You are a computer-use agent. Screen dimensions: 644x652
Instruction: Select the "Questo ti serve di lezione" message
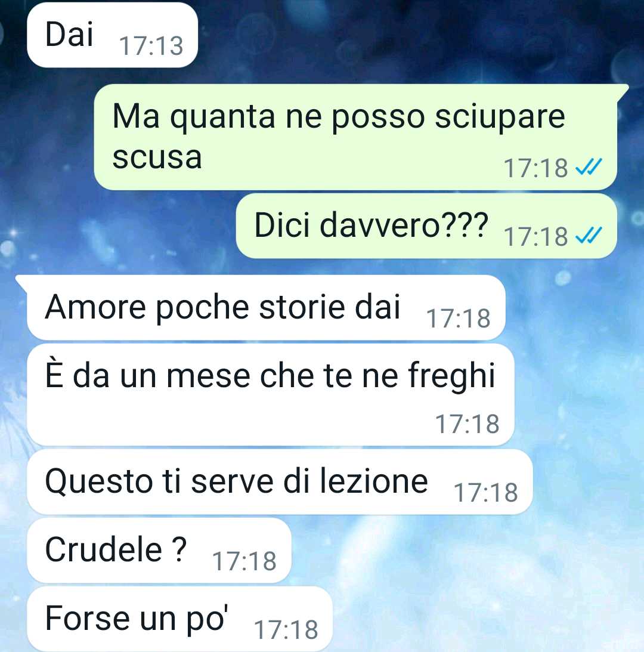click(x=280, y=482)
